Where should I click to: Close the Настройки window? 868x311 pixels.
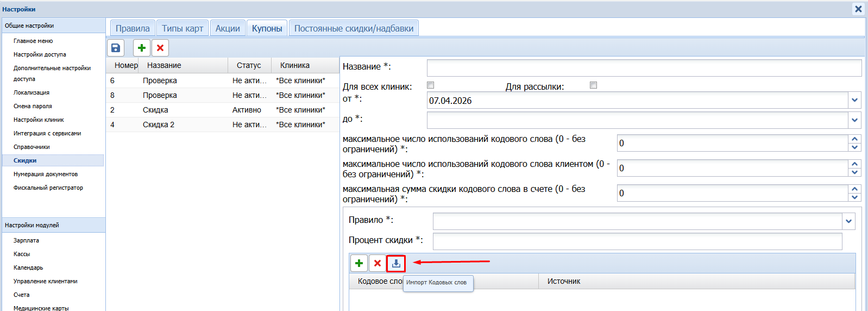(858, 9)
